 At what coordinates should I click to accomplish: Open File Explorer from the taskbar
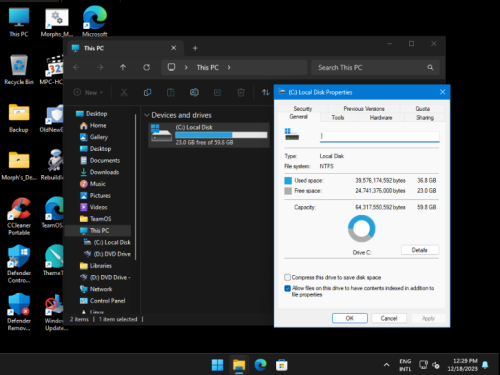pos(239,365)
